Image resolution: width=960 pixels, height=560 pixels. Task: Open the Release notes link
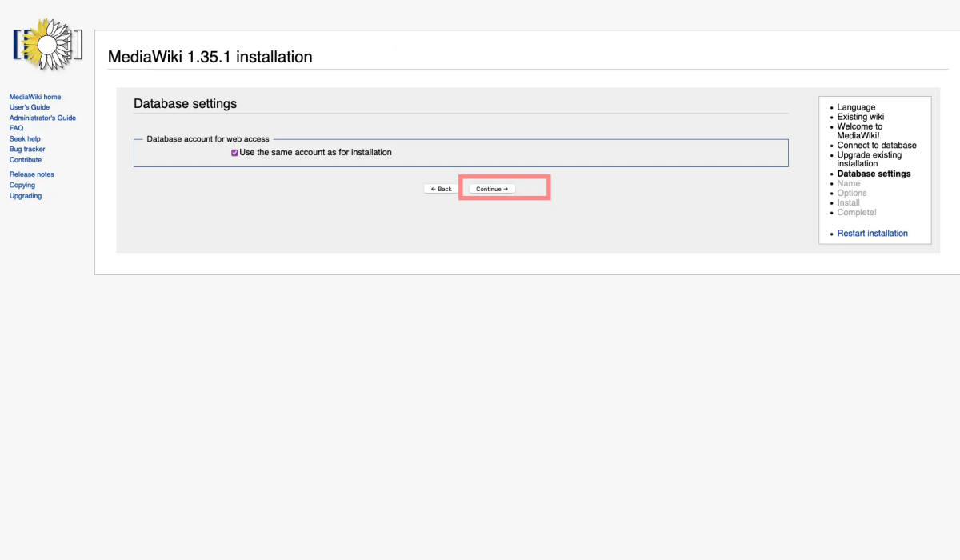click(x=32, y=174)
